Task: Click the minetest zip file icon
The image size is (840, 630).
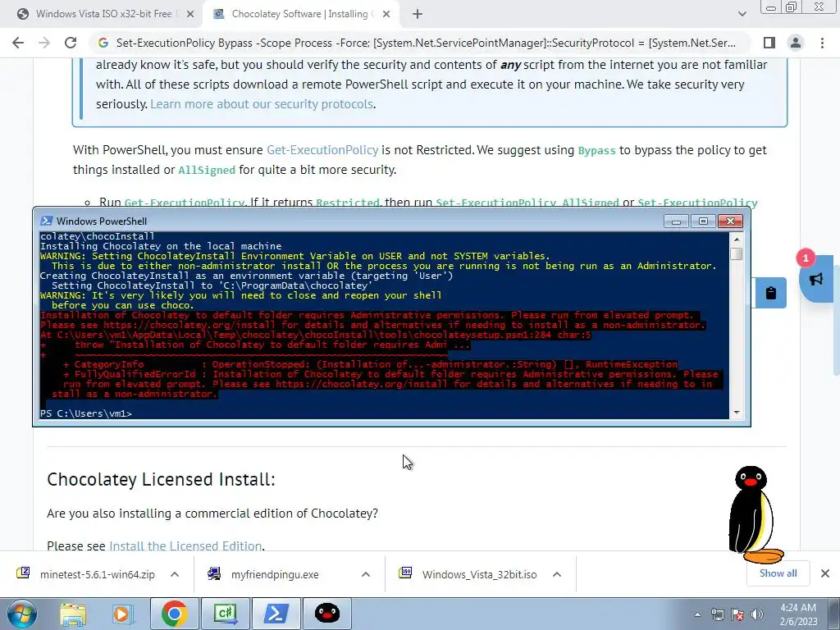Action: [x=24, y=573]
